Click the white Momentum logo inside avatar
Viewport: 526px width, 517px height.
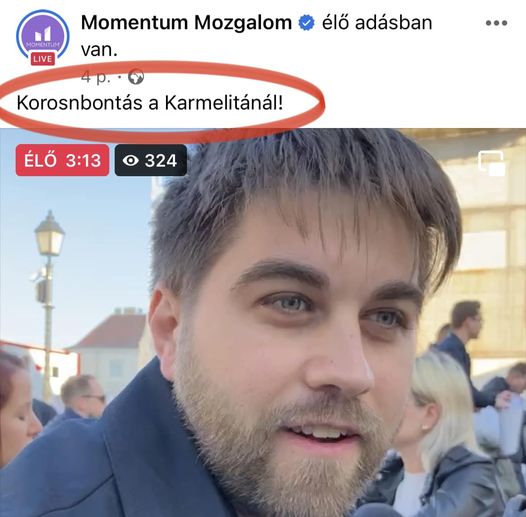(43, 35)
